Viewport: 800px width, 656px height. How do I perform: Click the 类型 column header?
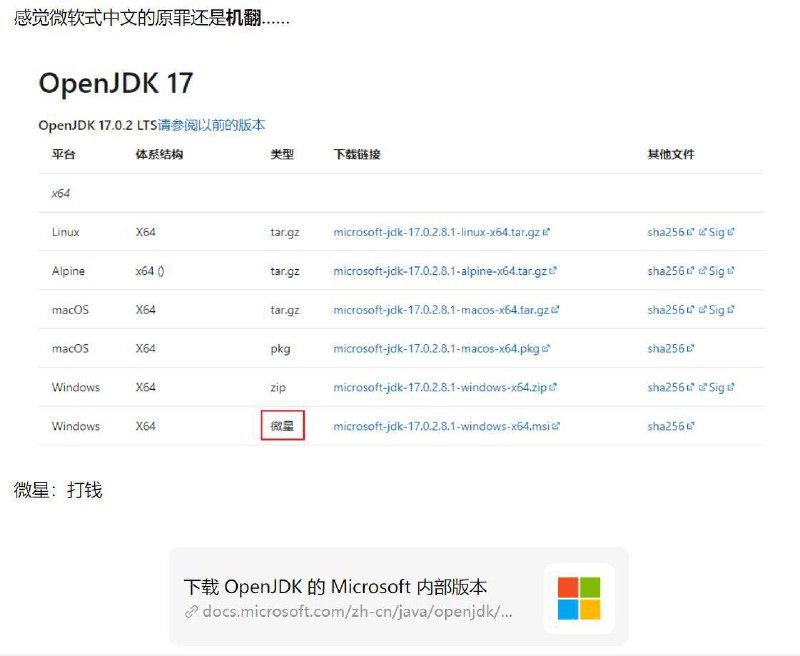282,155
